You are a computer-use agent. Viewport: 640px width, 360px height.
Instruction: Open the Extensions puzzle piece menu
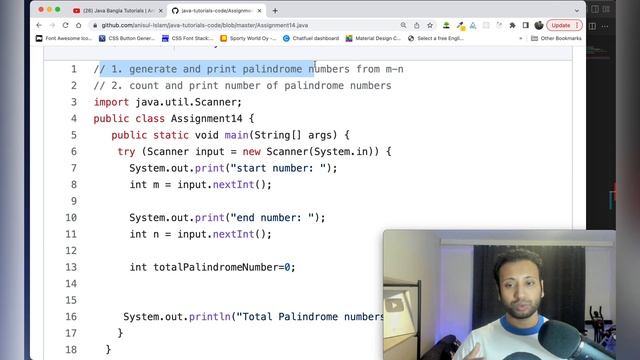(x=512, y=25)
